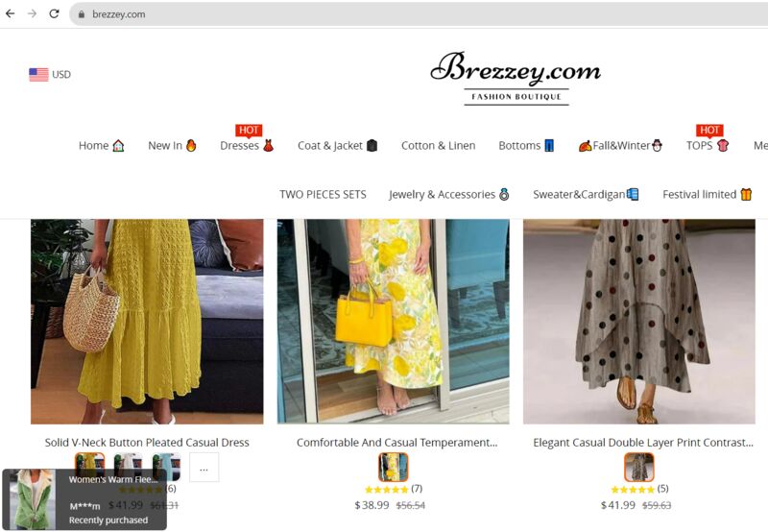The image size is (768, 532).
Task: Go to the Coat & Jacket category
Action: (x=337, y=146)
